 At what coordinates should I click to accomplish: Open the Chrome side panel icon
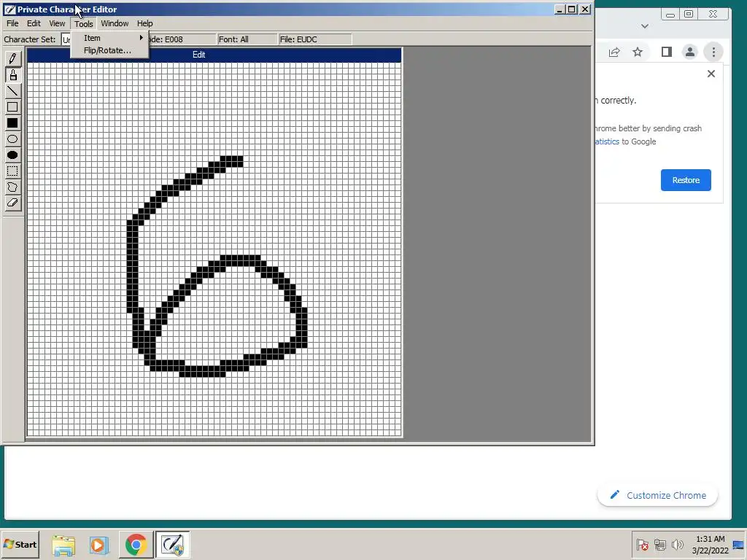pyautogui.click(x=666, y=52)
